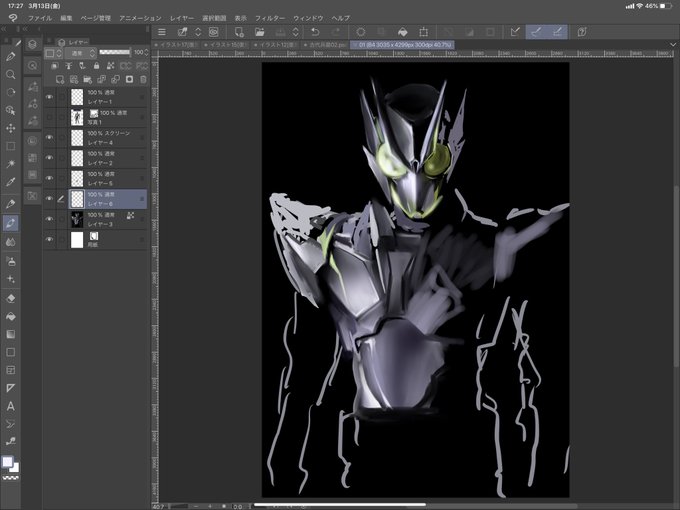The image size is (680, 510).
Task: Select the Text tool
Action: pos(10,406)
